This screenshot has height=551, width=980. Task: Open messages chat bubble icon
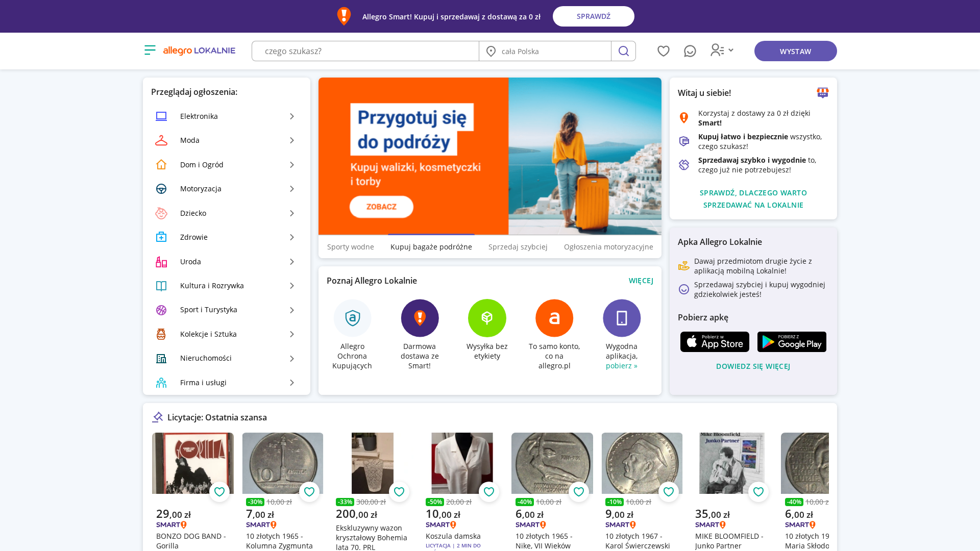(690, 51)
